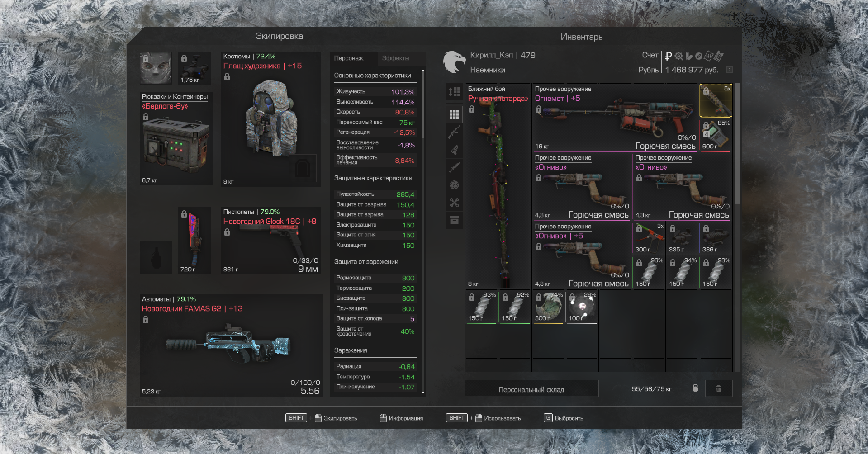Screen dimensions: 868x454
Task: Click the trash bin icon
Action: click(718, 388)
